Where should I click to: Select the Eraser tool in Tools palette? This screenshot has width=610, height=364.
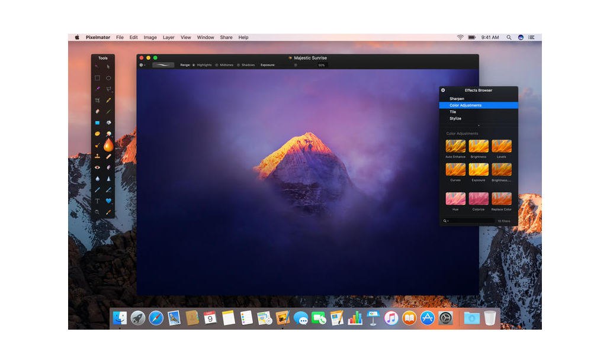click(x=97, y=111)
